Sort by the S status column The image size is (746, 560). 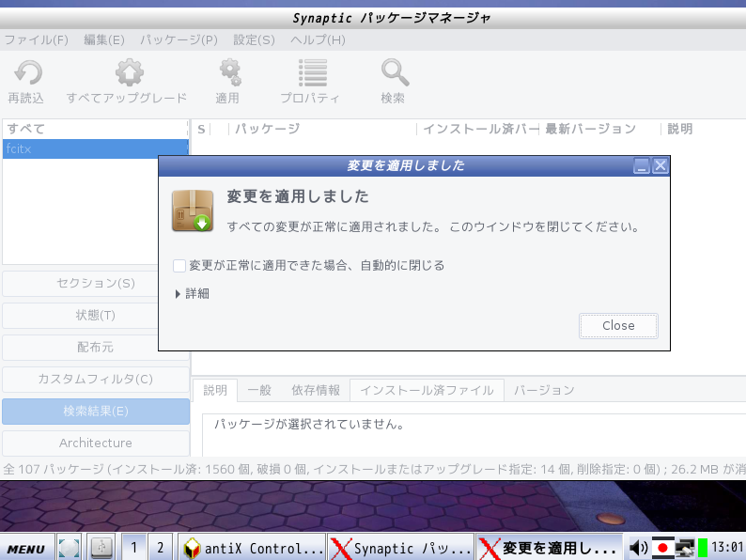coord(201,129)
